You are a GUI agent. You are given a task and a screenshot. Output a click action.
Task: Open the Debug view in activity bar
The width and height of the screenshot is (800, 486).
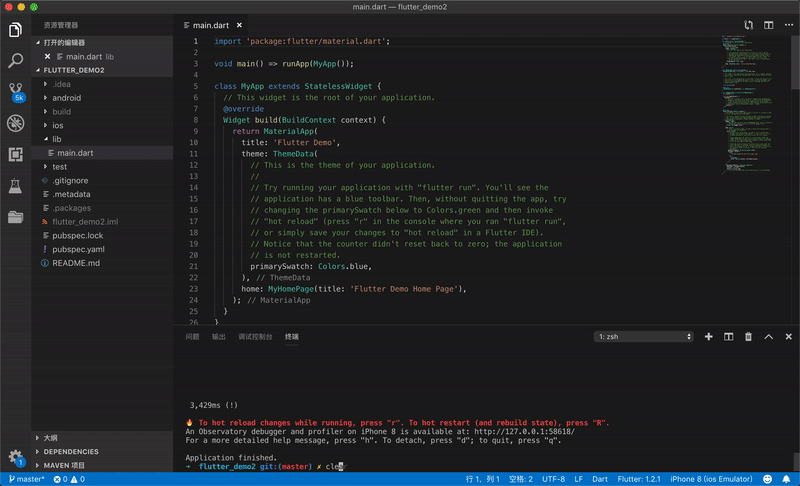[16, 123]
